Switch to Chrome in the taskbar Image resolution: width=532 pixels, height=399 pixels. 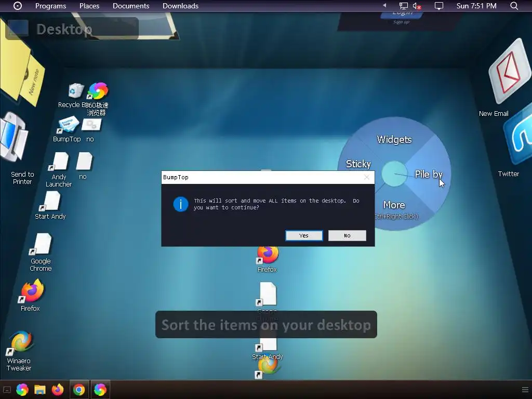tap(79, 390)
